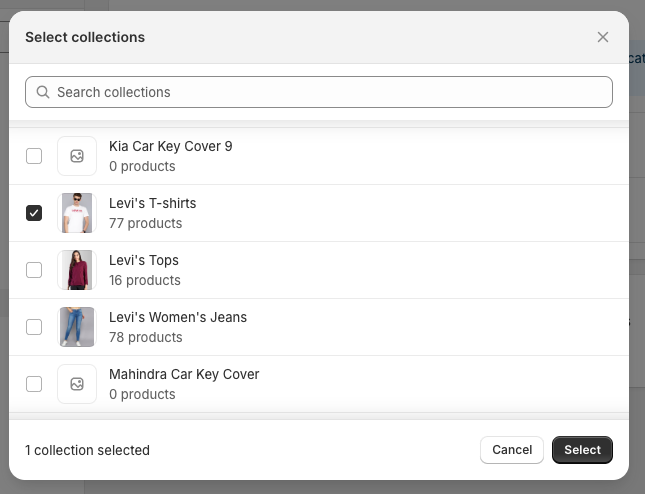The image size is (645, 494).
Task: Click the 78 products count
Action: (x=146, y=337)
